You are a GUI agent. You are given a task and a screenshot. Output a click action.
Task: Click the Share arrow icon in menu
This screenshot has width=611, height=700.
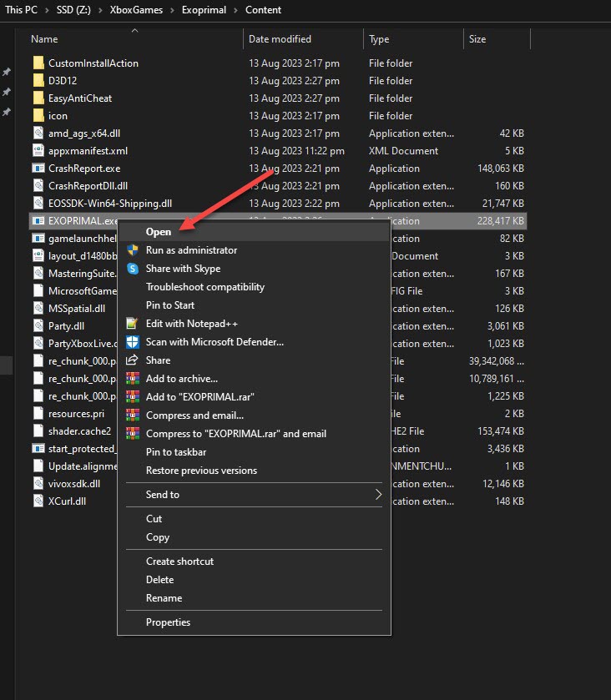tap(132, 360)
